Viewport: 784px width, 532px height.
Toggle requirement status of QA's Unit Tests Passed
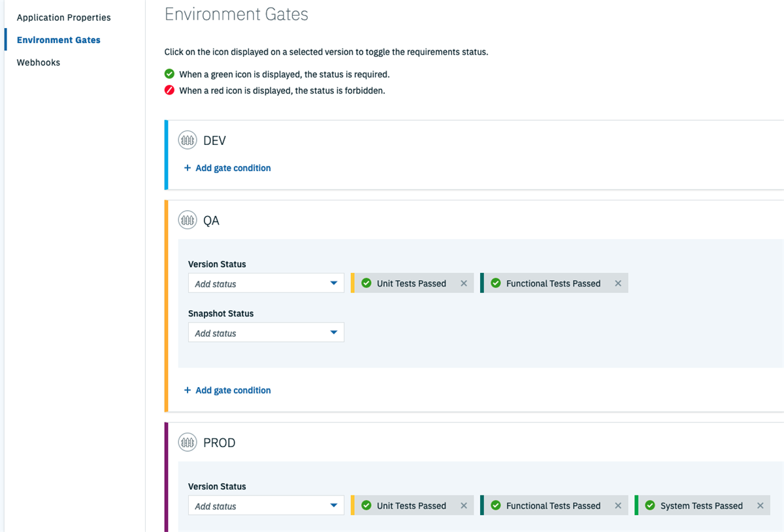[366, 283]
